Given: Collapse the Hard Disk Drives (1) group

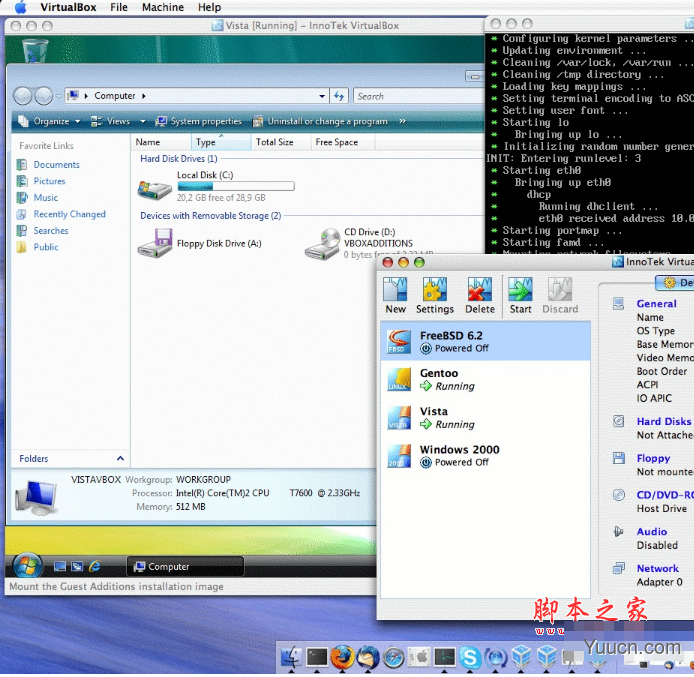Looking at the screenshot, I should (x=178, y=158).
